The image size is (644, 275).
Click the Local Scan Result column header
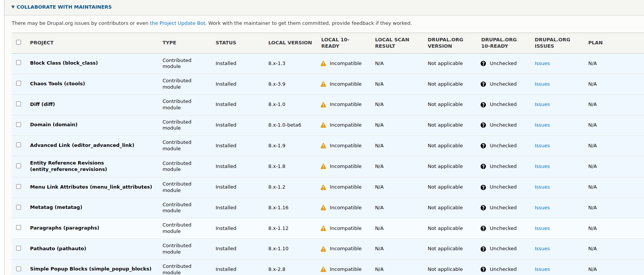tap(392, 43)
